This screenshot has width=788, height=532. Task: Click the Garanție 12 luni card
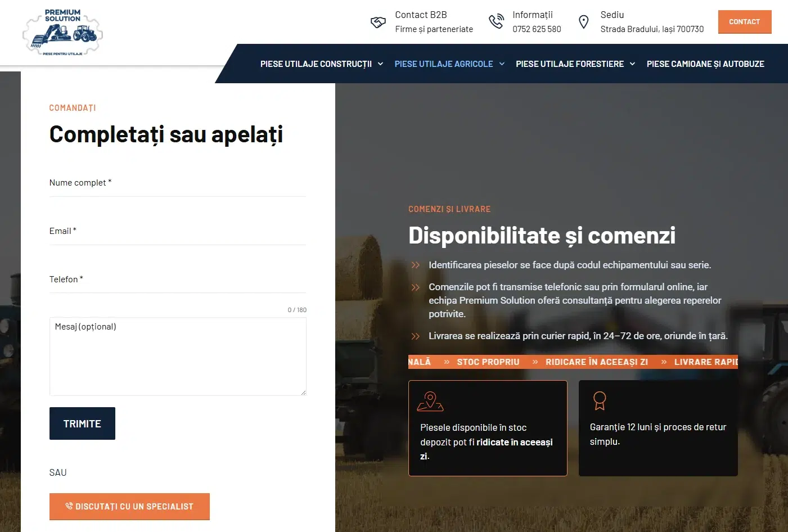[658, 428]
